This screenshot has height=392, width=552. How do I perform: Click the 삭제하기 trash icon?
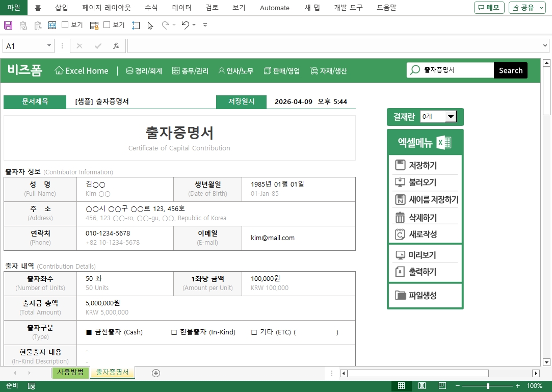pos(400,218)
